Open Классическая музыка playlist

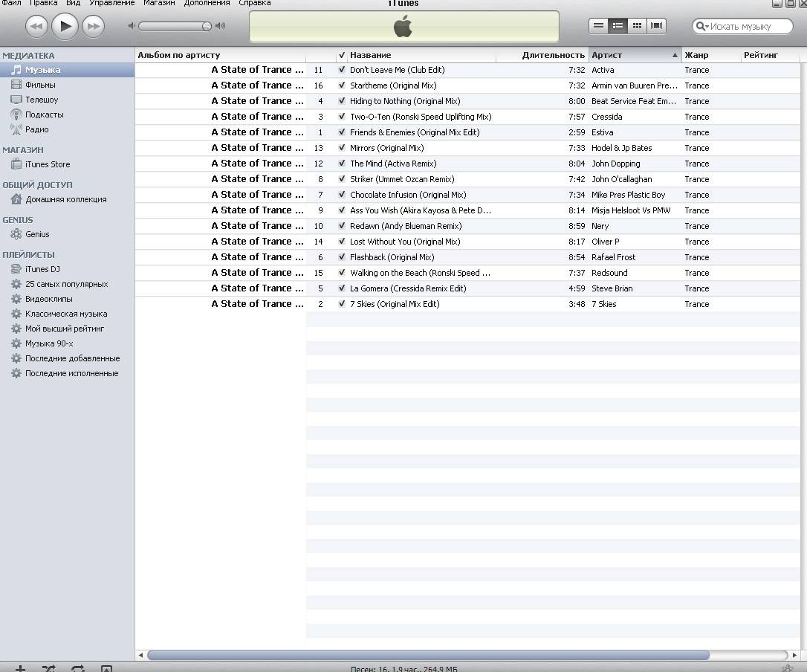point(67,314)
